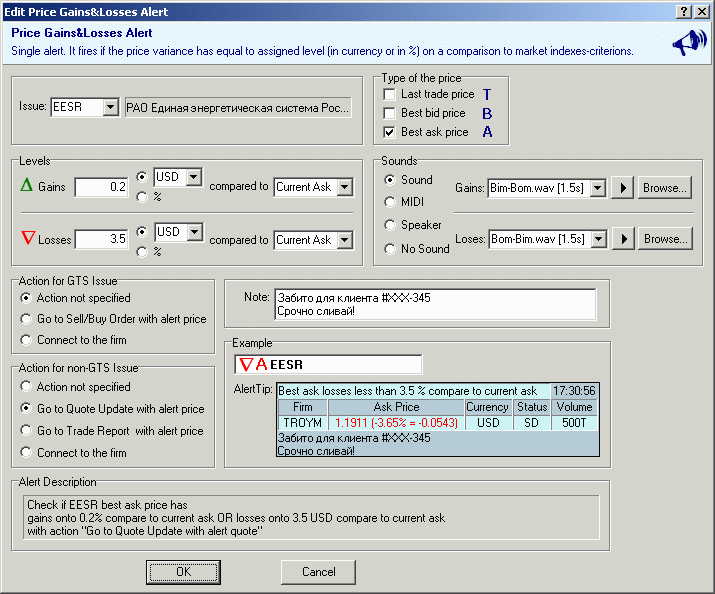
Task: Open the Issue EESR dropdown
Action: click(x=110, y=107)
